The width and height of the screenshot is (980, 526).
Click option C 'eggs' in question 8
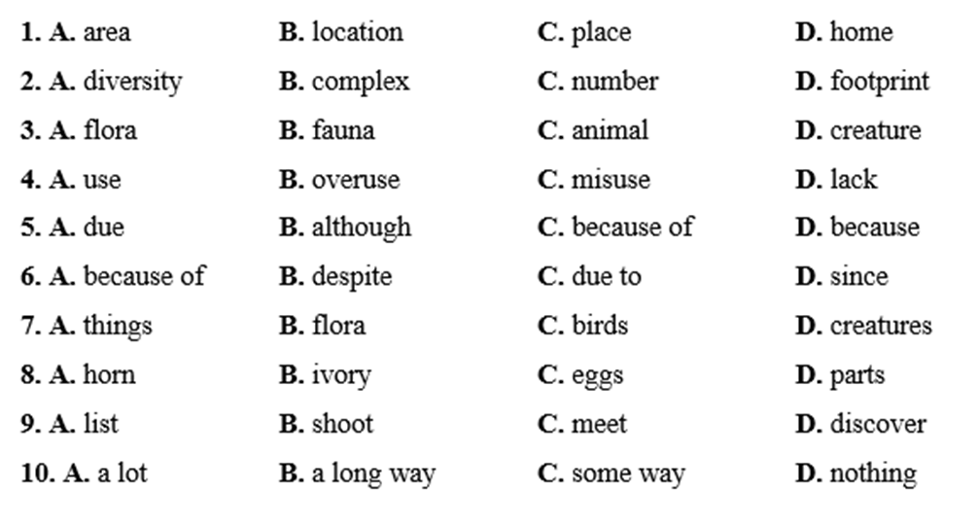pyautogui.click(x=597, y=375)
